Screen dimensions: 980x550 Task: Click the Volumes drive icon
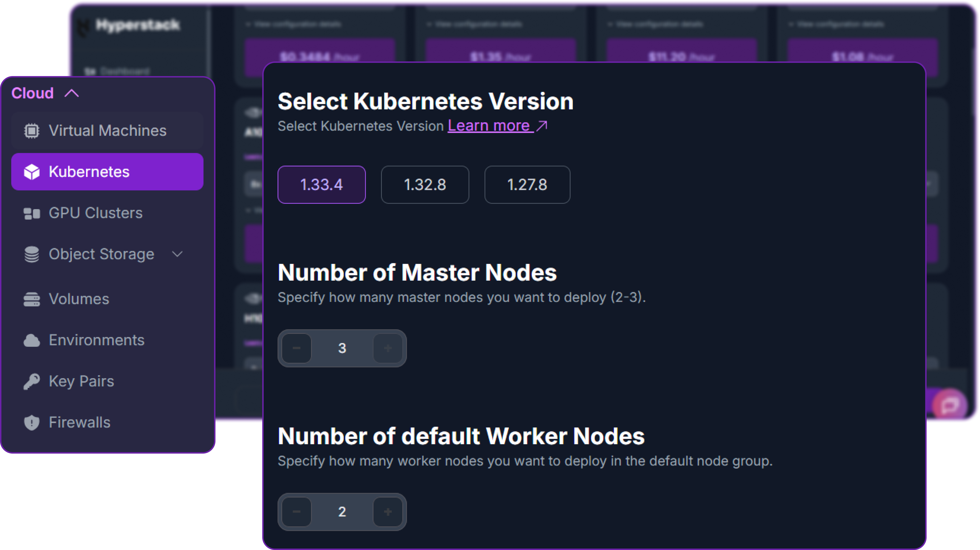(x=32, y=299)
